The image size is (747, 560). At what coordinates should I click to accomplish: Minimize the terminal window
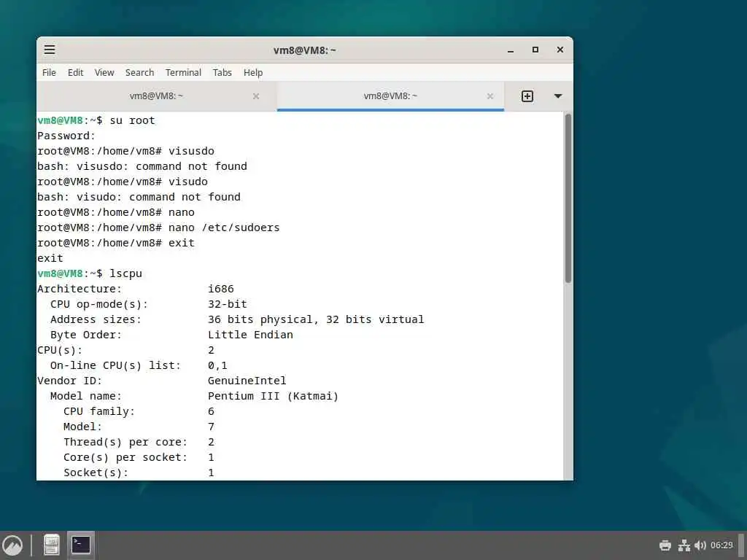pyautogui.click(x=511, y=50)
